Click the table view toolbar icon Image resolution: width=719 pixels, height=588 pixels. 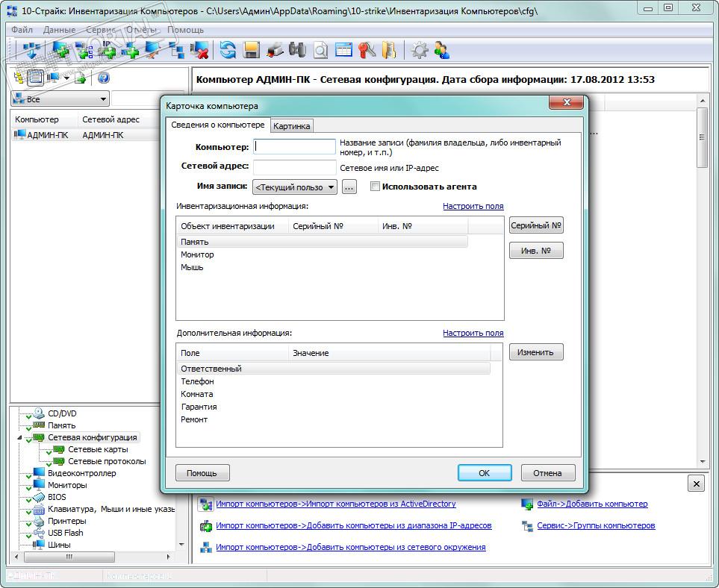pyautogui.click(x=343, y=51)
